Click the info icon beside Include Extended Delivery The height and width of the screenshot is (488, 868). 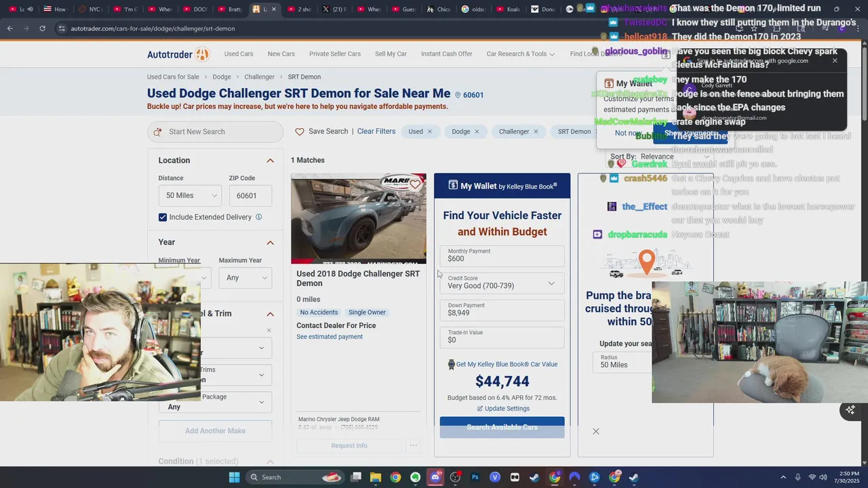[x=258, y=217]
